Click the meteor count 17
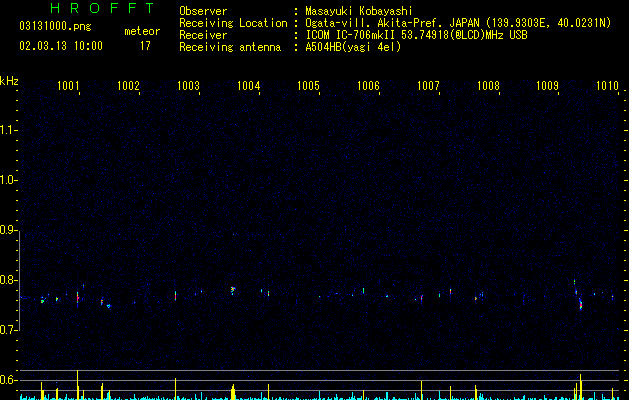This screenshot has height=400, width=629. [x=145, y=46]
